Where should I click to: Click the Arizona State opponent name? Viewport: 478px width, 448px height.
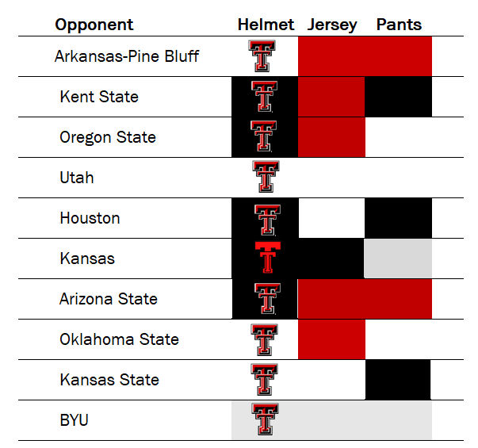click(x=108, y=299)
